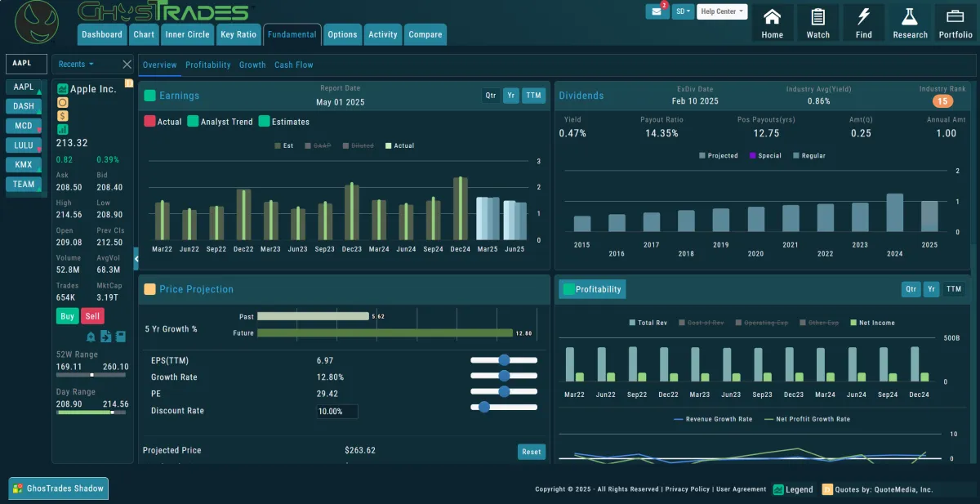The image size is (980, 504).
Task: Toggle Total Rev legend in Profitability chart
Action: pyautogui.click(x=648, y=323)
